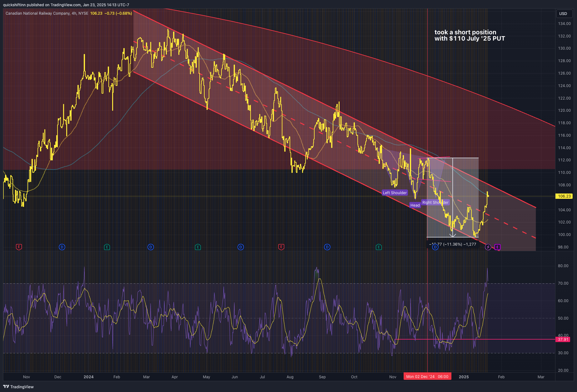Image resolution: width=577 pixels, height=392 pixels.
Task: Select the Left Shoulder pattern label
Action: pyautogui.click(x=395, y=193)
